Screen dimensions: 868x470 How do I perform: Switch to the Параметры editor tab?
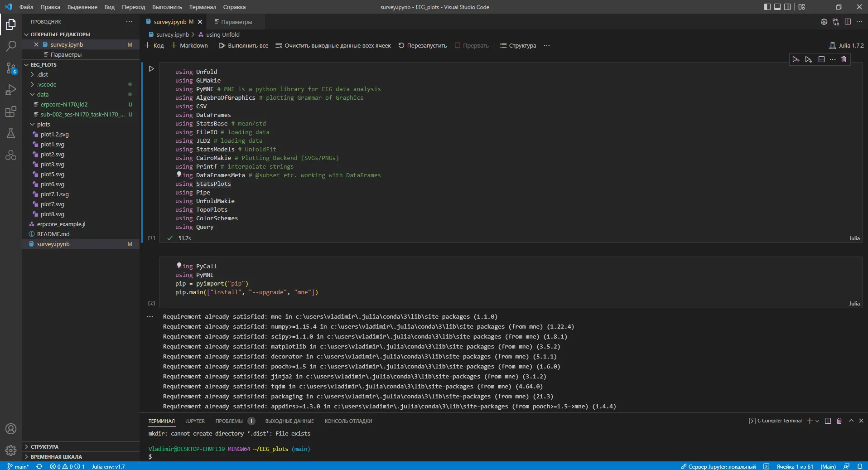tap(236, 22)
